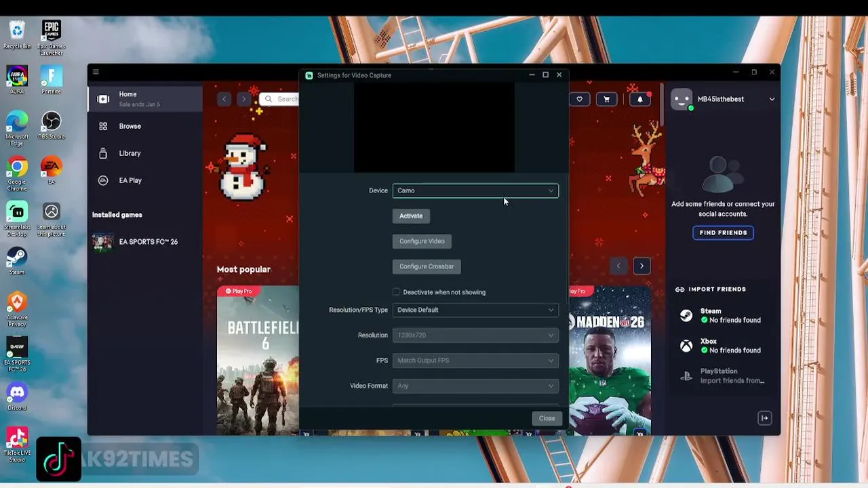The image size is (868, 488).
Task: Click the EA app search field
Action: coord(280,99)
